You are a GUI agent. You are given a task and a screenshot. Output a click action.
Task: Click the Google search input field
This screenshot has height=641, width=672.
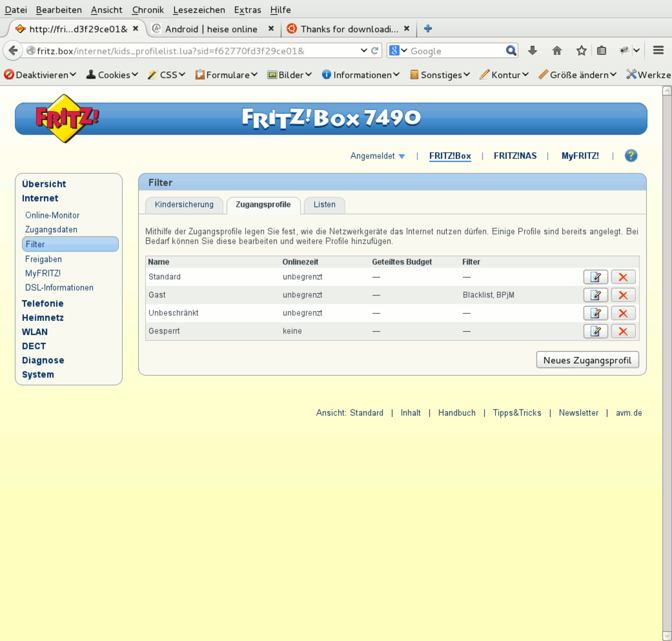pyautogui.click(x=456, y=50)
